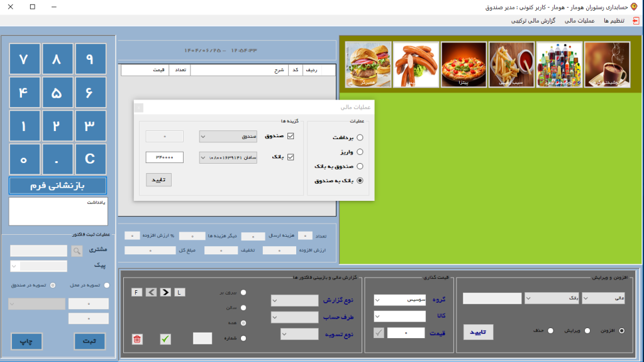This screenshot has height=362, width=644.
Task: Click the green checkmark confirm icon
Action: [165, 339]
